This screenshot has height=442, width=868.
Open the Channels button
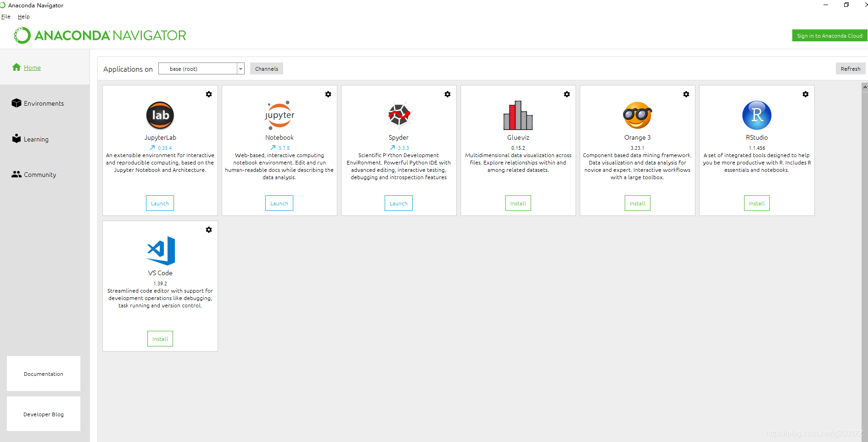(267, 68)
